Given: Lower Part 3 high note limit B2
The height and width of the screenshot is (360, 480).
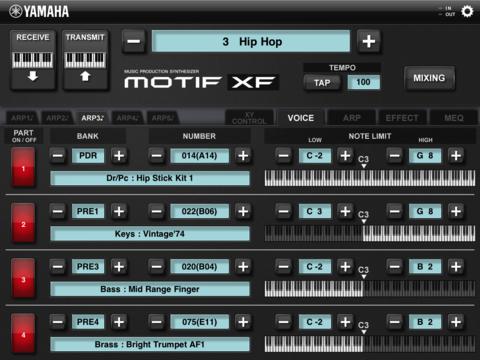Looking at the screenshot, I should pyautogui.click(x=394, y=267).
